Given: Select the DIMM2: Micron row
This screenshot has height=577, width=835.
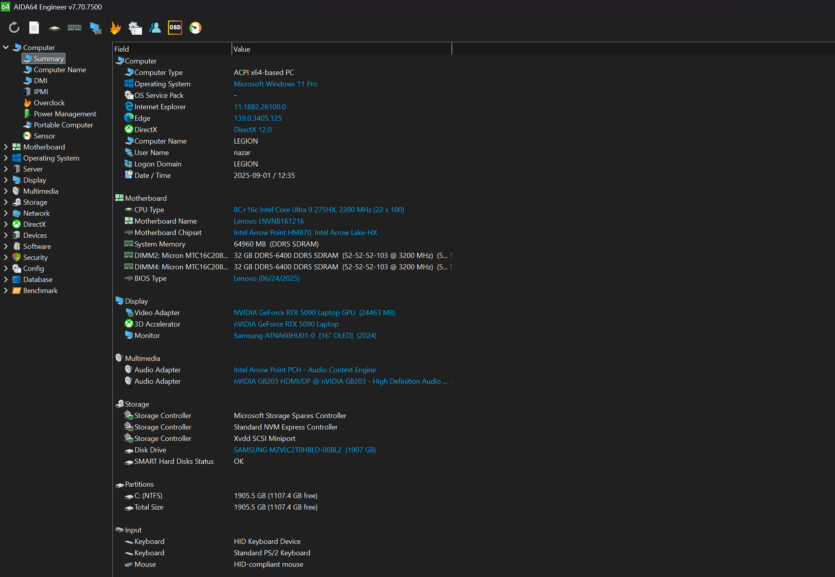Looking at the screenshot, I should [282, 255].
